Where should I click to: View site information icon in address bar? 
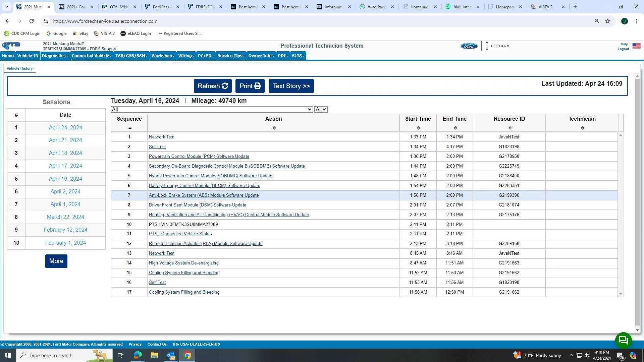(46, 21)
